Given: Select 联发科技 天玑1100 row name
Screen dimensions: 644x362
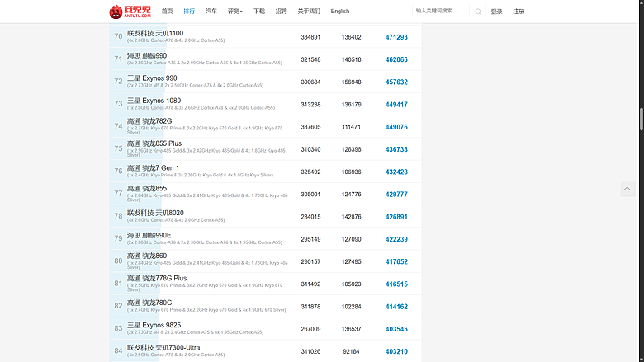Looking at the screenshot, I should [x=155, y=33].
